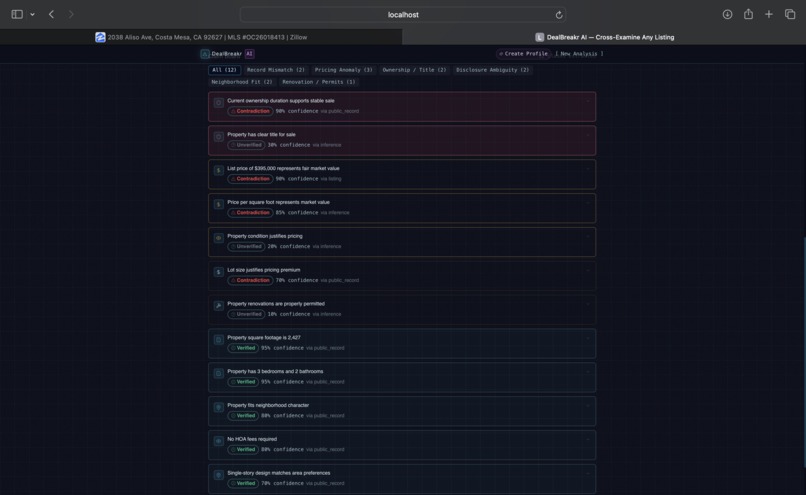Click the Contradiction badge on 'Current ownership duration'
806x495 pixels.
click(250, 111)
